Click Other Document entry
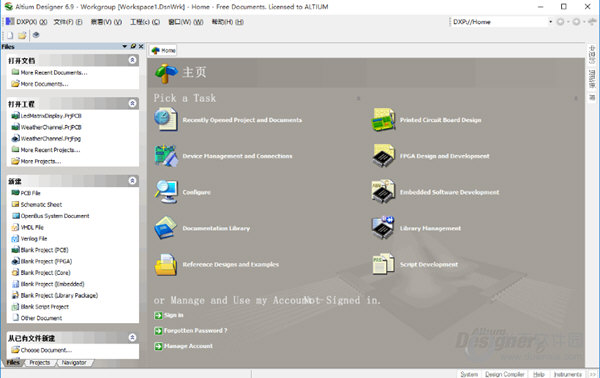The image size is (600, 378). [41, 318]
